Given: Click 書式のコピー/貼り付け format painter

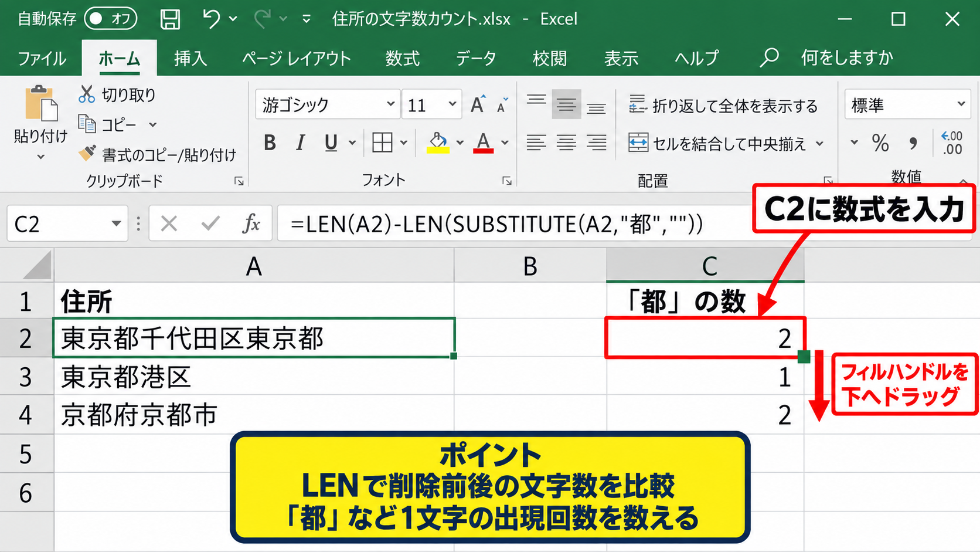Looking at the screenshot, I should click(x=158, y=154).
